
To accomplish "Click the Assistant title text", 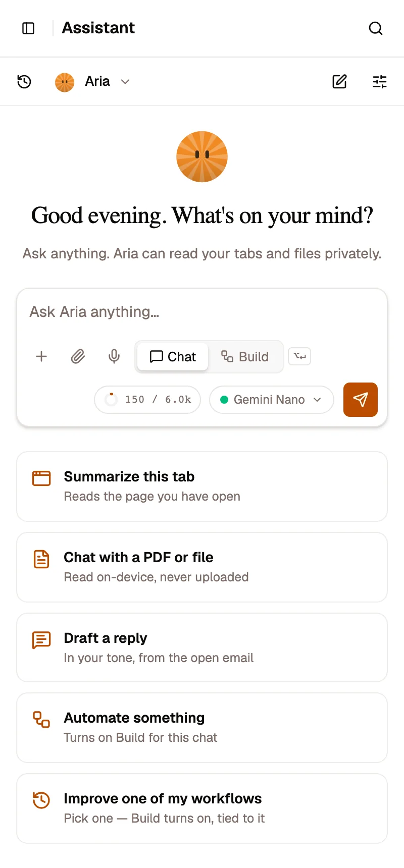I will click(98, 28).
